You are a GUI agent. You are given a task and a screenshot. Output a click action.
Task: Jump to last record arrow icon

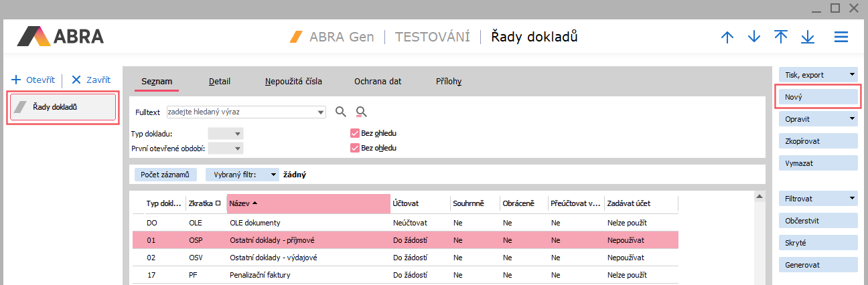click(x=808, y=37)
